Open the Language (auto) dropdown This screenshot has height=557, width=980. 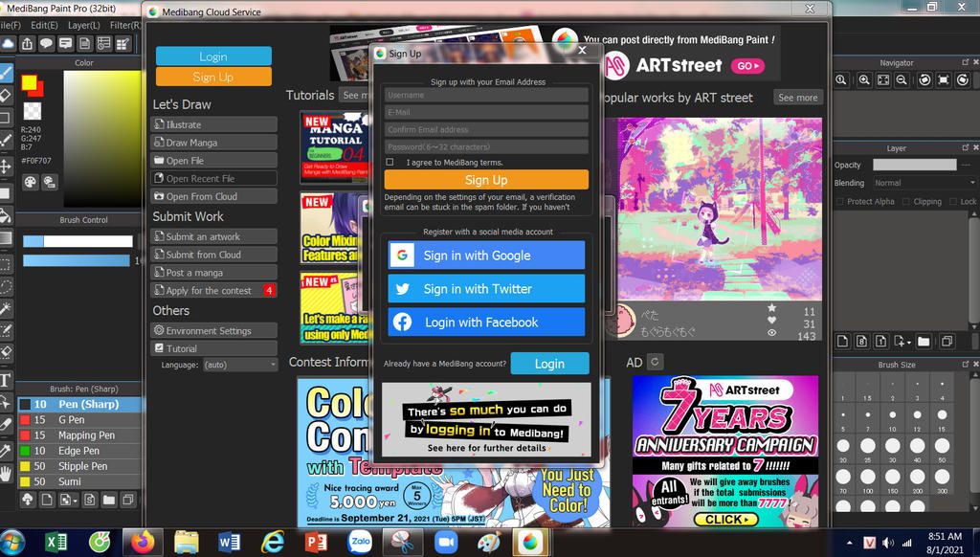[240, 365]
